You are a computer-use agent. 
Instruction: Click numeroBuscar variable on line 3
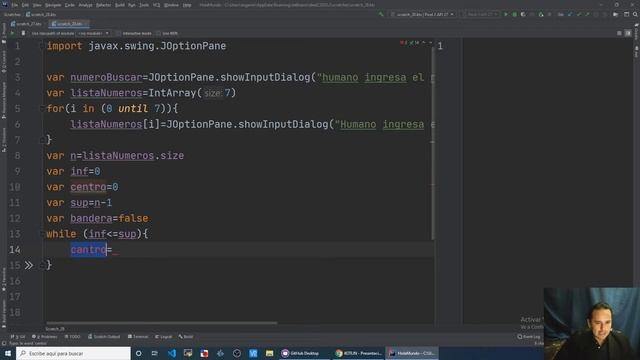pos(106,77)
